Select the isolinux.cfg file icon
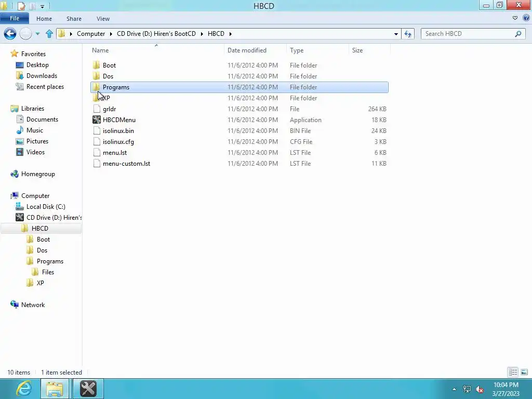 click(x=97, y=141)
